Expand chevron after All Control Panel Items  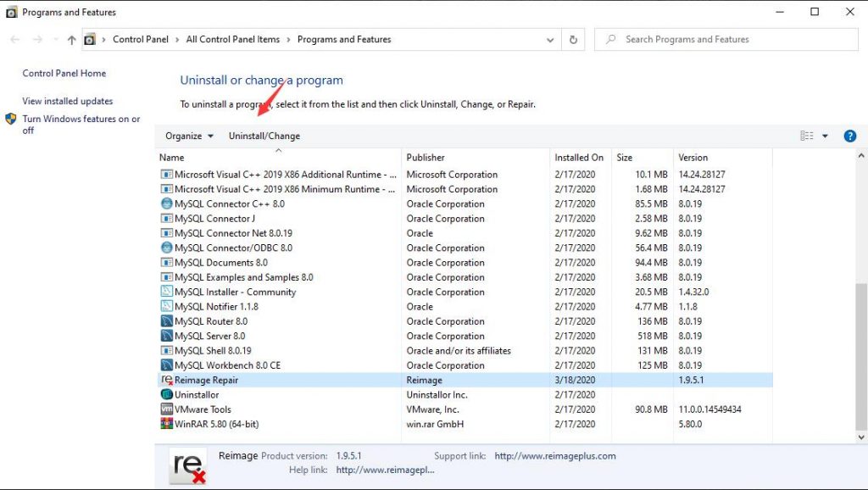[x=288, y=40]
